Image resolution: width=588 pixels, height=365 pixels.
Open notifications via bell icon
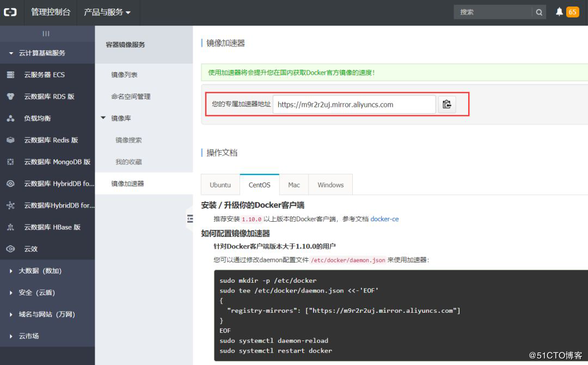click(x=559, y=12)
